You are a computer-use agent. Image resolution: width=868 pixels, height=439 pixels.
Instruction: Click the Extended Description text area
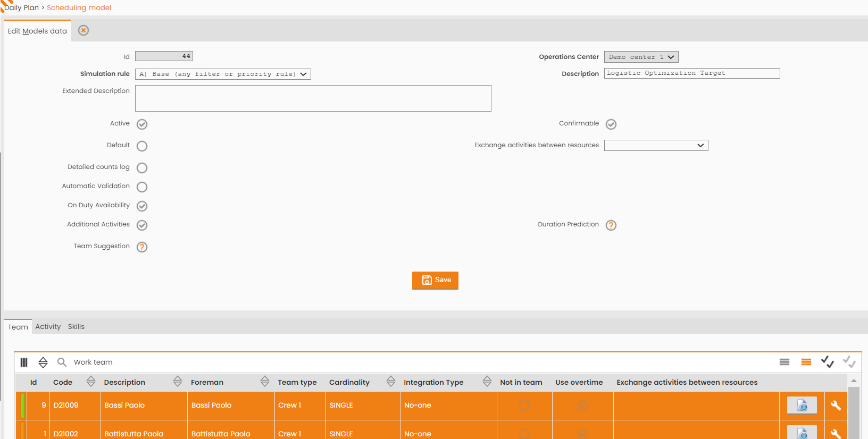tap(313, 98)
